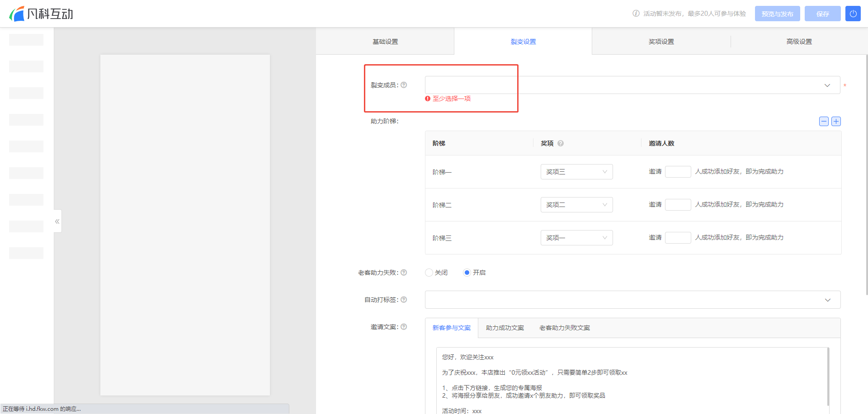
Task: Click help icon beside 奖项 column header
Action: 561,143
